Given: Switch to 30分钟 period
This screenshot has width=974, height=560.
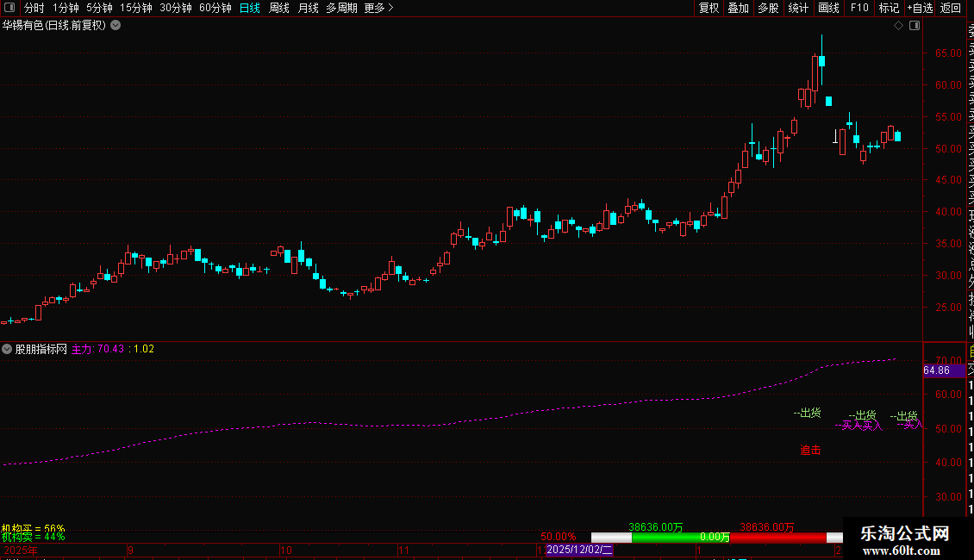Looking at the screenshot, I should pos(176,8).
